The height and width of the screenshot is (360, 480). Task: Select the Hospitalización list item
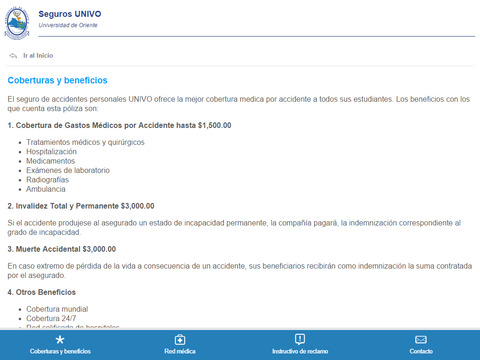pos(51,152)
